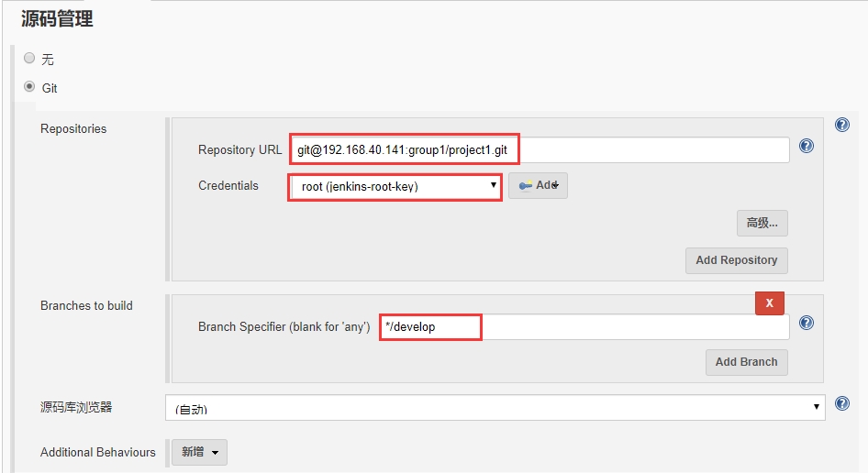This screenshot has width=868, height=473.
Task: Open the Credentials dropdown root (jenkins-root-key)
Action: [395, 186]
